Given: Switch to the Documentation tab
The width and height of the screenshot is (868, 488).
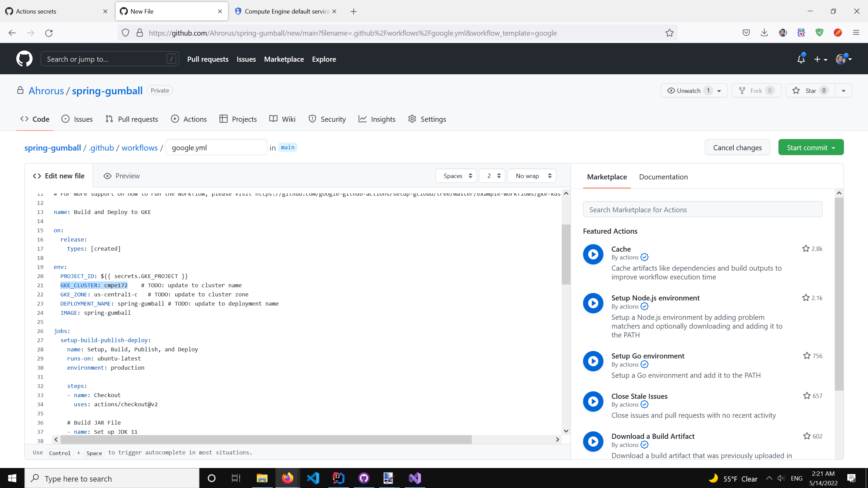Looking at the screenshot, I should (x=663, y=177).
